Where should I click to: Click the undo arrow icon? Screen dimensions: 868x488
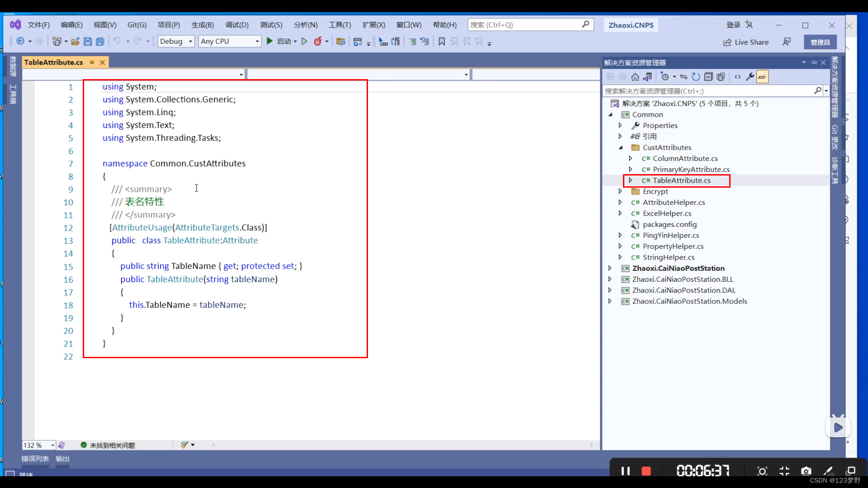[x=117, y=41]
